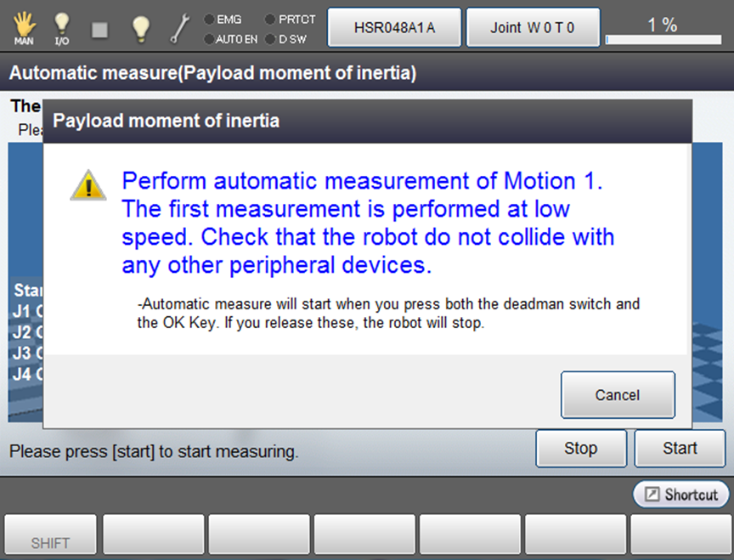
Task: Click the gray square stop icon
Action: [x=100, y=29]
